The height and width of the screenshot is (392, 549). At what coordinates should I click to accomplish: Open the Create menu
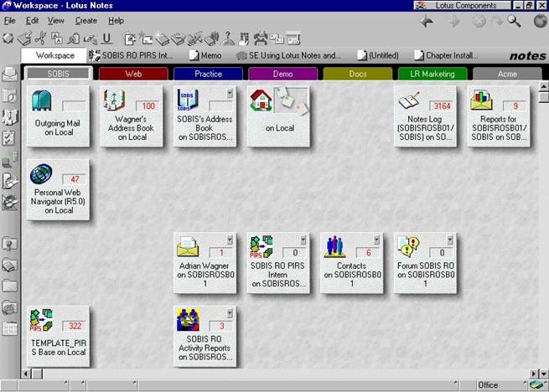coord(85,20)
